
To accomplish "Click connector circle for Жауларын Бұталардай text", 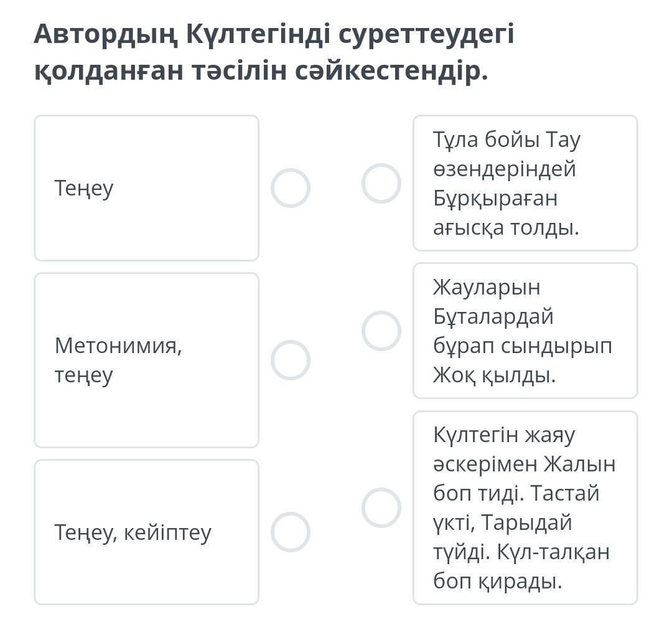I will tap(381, 331).
